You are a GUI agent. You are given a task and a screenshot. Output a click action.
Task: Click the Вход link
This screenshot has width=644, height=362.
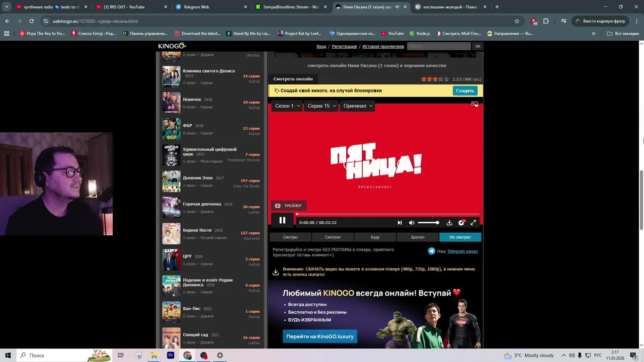coord(321,46)
